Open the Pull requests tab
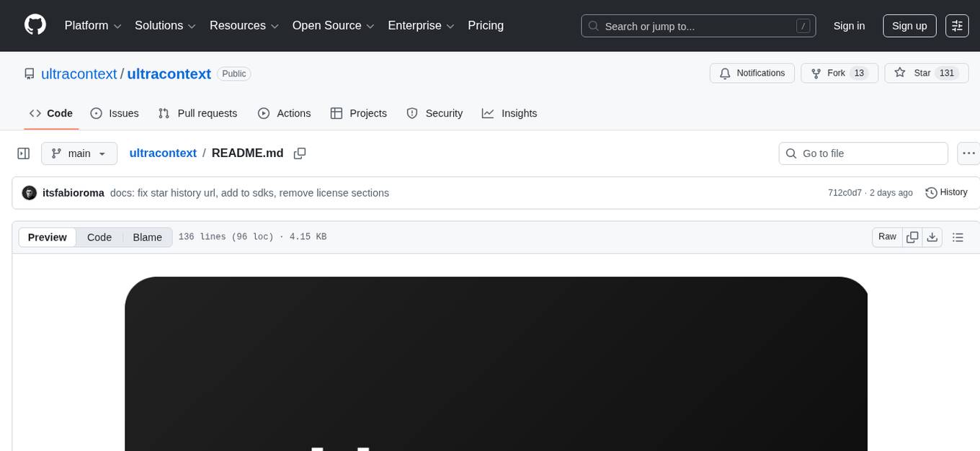980x451 pixels. pyautogui.click(x=197, y=113)
